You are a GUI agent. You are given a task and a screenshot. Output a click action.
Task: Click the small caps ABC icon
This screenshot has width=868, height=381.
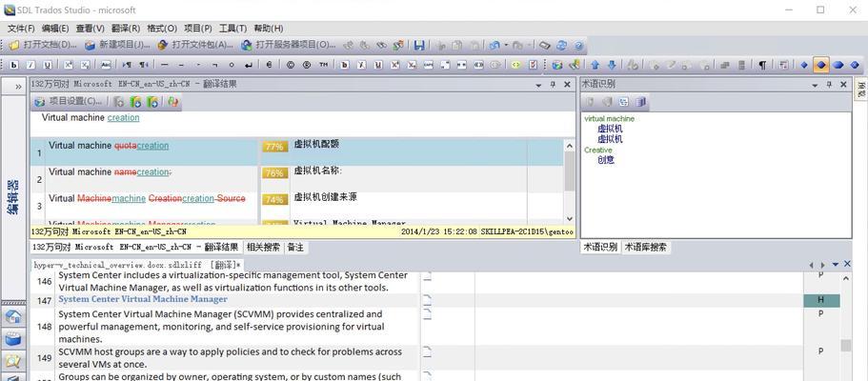(x=105, y=65)
